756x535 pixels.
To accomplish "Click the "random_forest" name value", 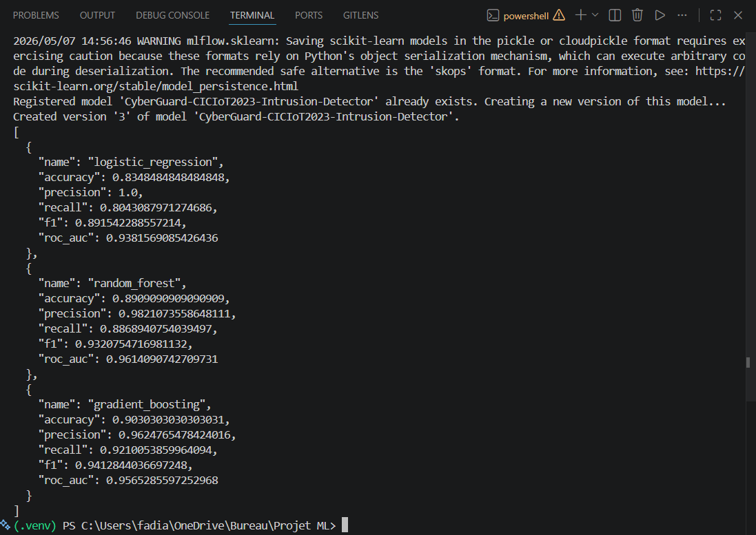I will (x=134, y=284).
